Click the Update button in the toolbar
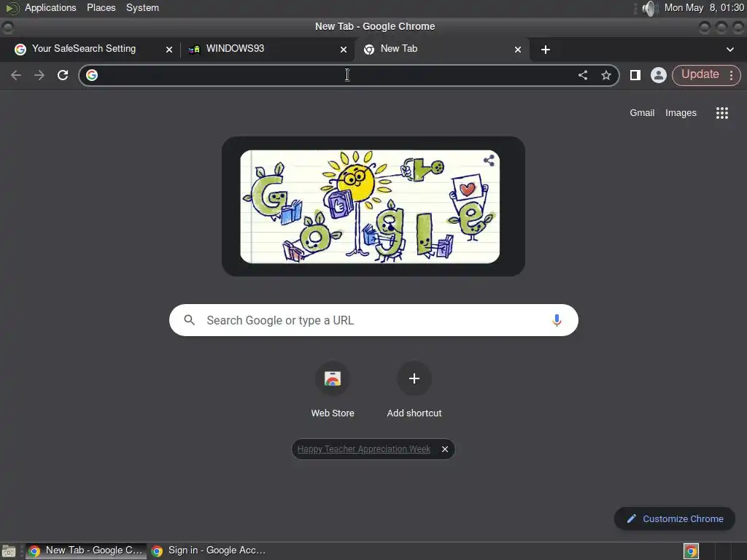The width and height of the screenshot is (747, 560). coord(700,75)
